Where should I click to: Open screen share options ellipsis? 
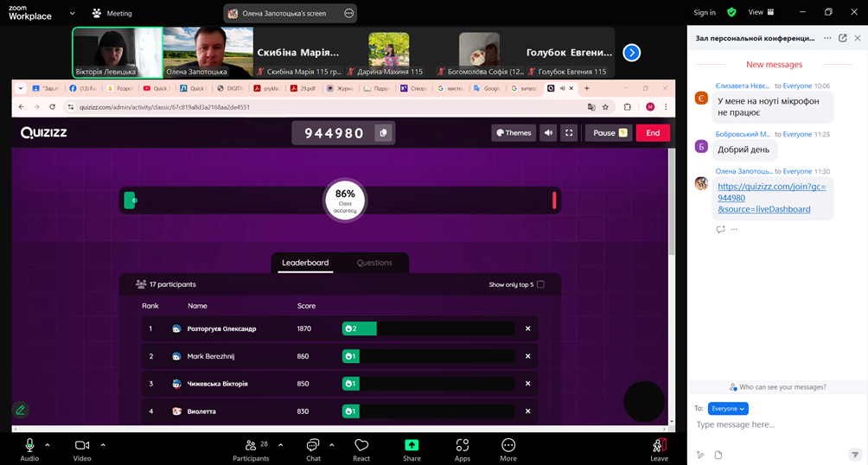(348, 13)
